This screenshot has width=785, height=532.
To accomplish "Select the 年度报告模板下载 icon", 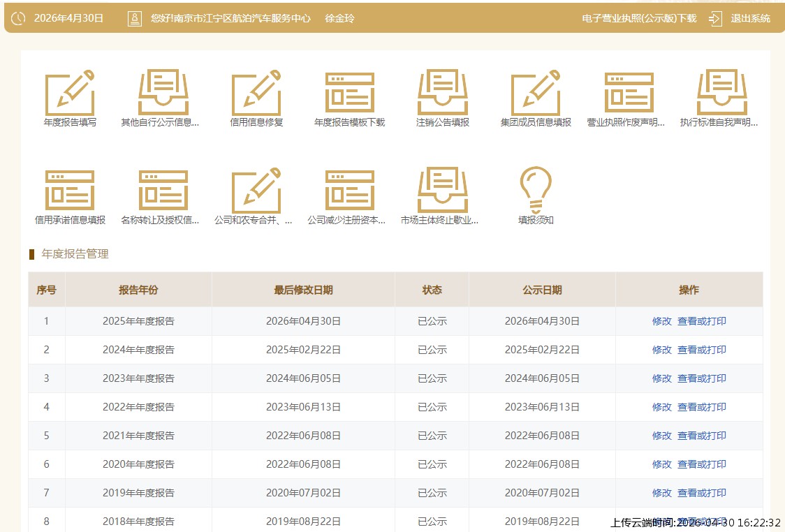I will (349, 93).
